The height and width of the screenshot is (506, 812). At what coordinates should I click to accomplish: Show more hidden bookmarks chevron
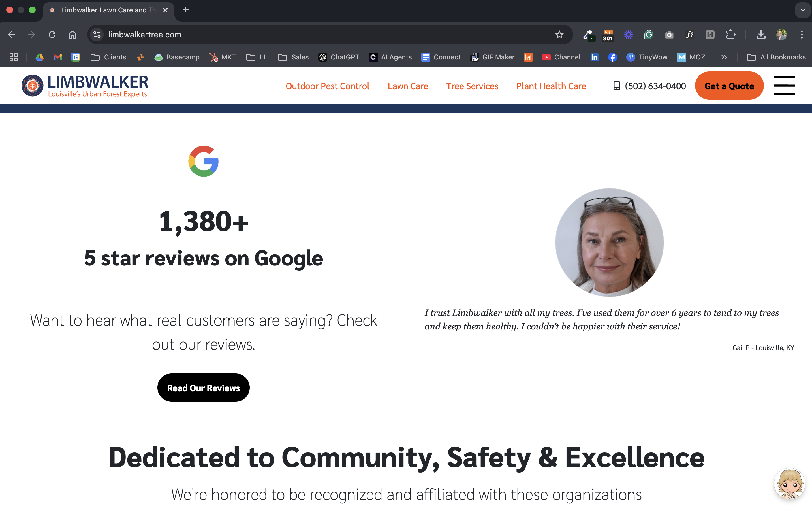[x=724, y=57]
